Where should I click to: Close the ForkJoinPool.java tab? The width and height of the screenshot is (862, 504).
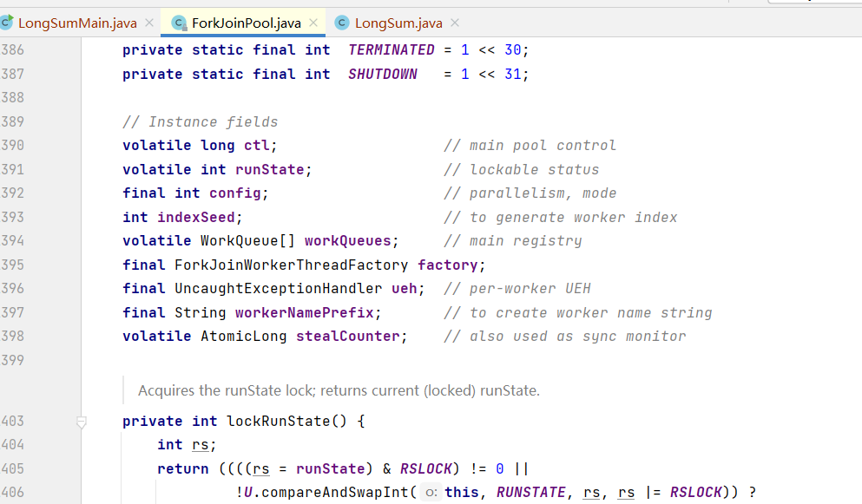313,23
